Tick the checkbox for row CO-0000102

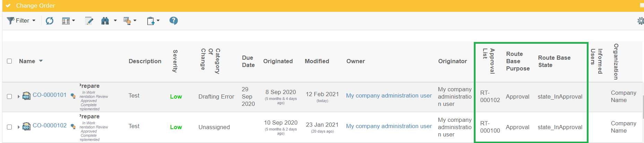[9, 127]
